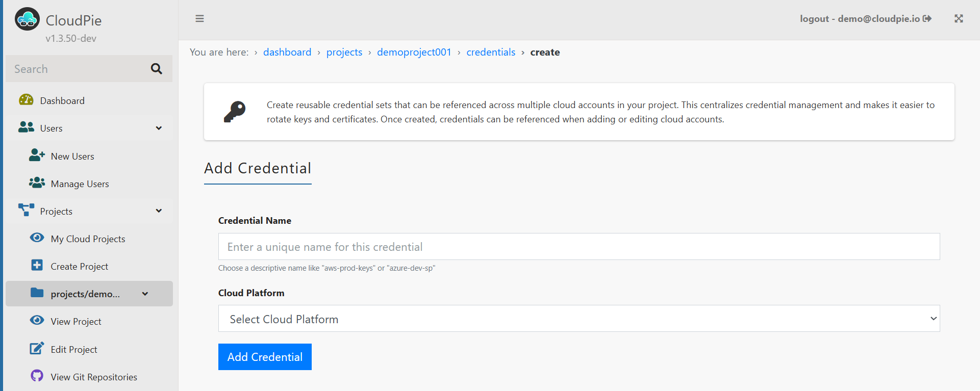Go to dashboard breadcrumb link
Screen dimensions: 980x391
[x=287, y=52]
